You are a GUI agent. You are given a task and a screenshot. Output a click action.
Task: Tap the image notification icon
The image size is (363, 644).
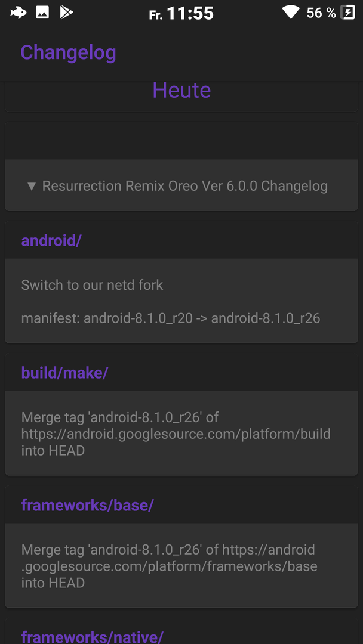(x=42, y=13)
